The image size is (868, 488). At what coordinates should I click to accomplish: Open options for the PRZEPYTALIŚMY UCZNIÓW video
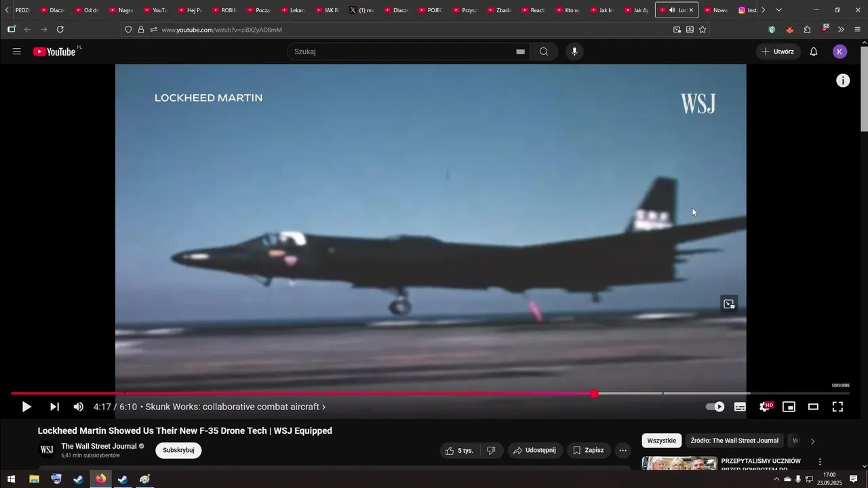tap(820, 462)
